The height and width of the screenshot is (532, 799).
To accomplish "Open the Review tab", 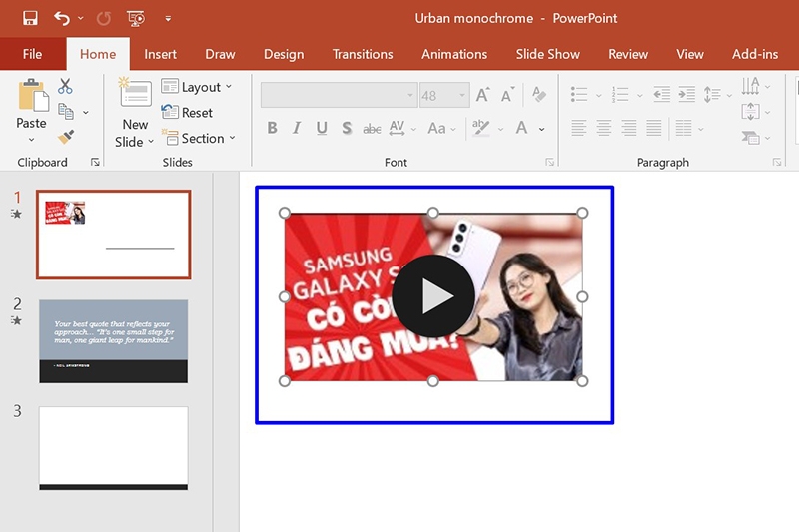I will pos(628,54).
